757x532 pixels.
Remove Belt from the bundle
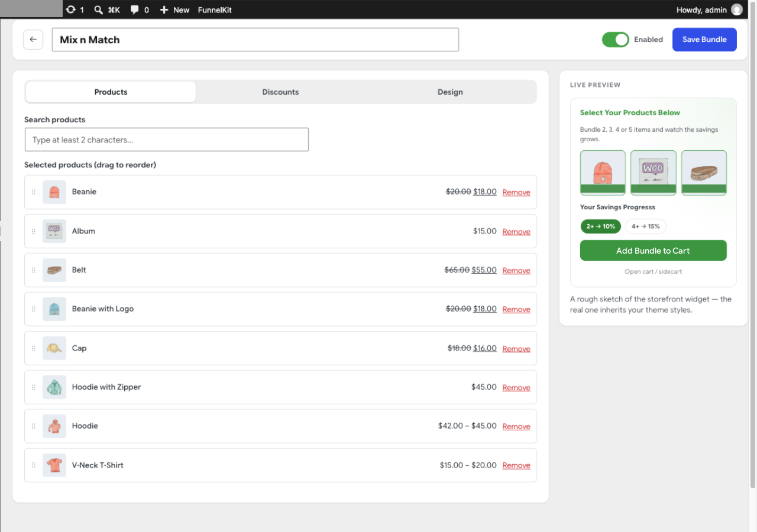[516, 271]
